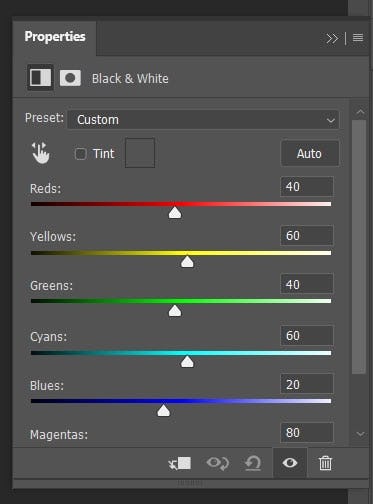The height and width of the screenshot is (504, 373).
Task: Clip adjustment to the layer below
Action: (x=180, y=463)
